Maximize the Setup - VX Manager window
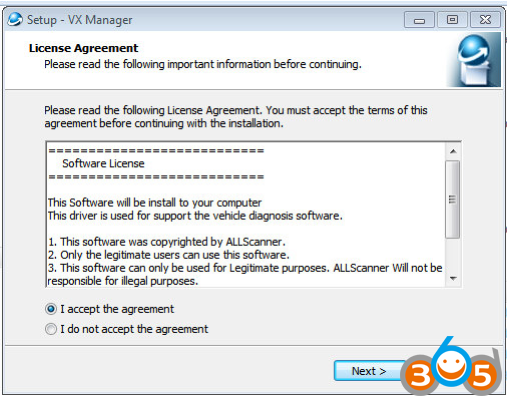The image size is (507, 396). [452, 20]
